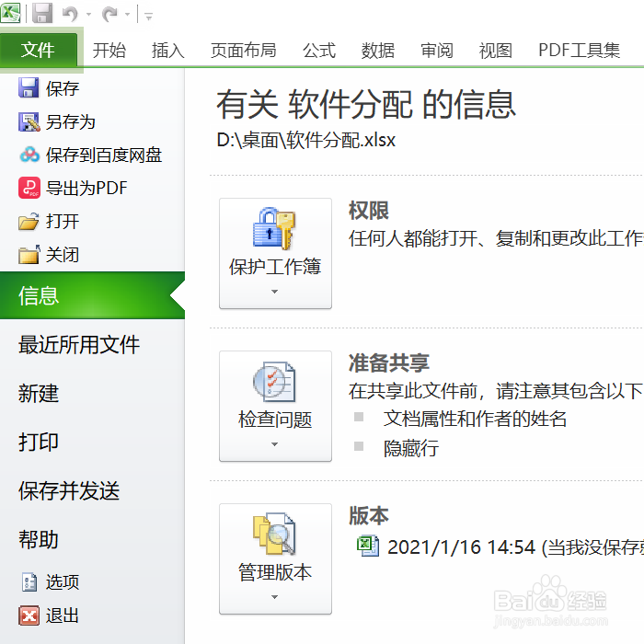
Task: Click the red 退出 exit icon
Action: coord(29,615)
